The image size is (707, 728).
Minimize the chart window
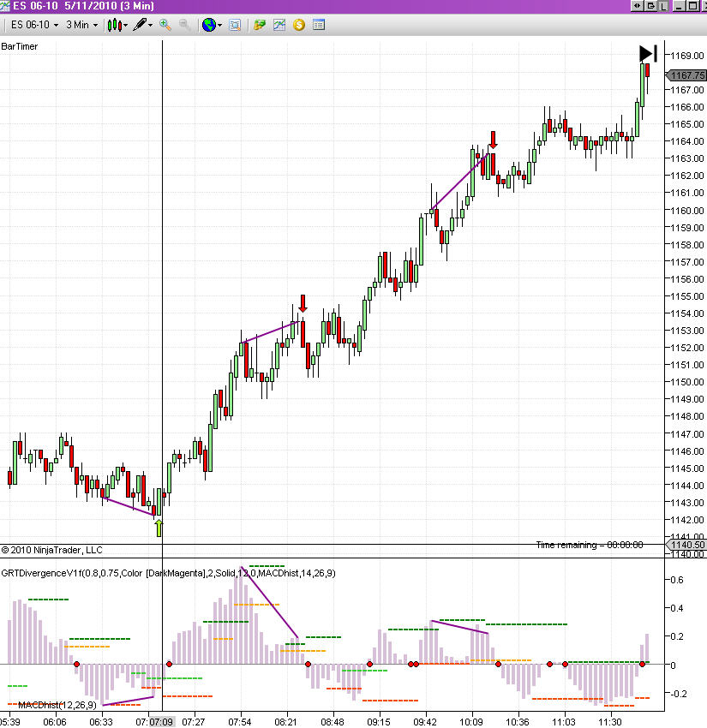(x=679, y=6)
